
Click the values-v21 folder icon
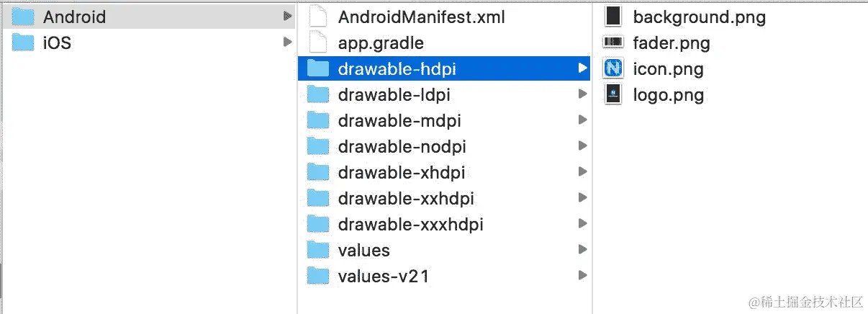(x=317, y=276)
